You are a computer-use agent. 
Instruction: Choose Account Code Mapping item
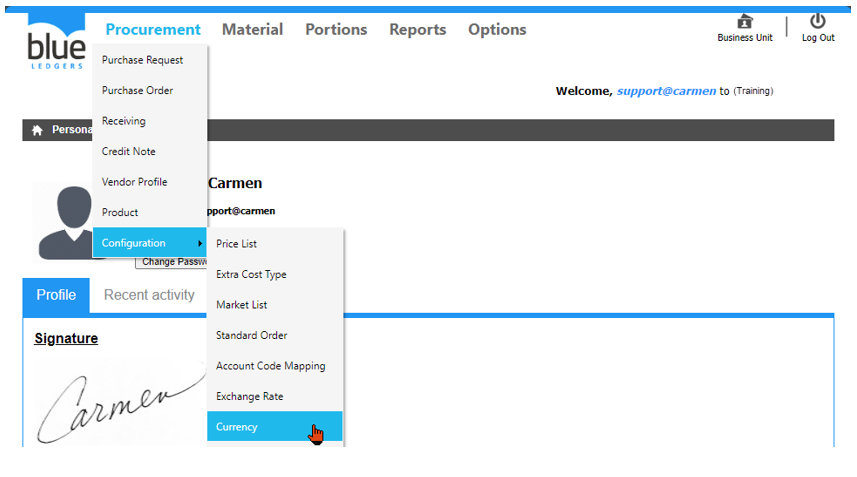pos(271,366)
